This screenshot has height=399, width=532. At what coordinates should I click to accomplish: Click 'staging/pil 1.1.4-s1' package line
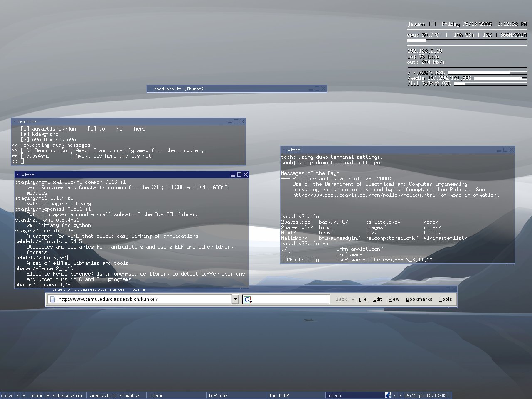[x=44, y=198]
